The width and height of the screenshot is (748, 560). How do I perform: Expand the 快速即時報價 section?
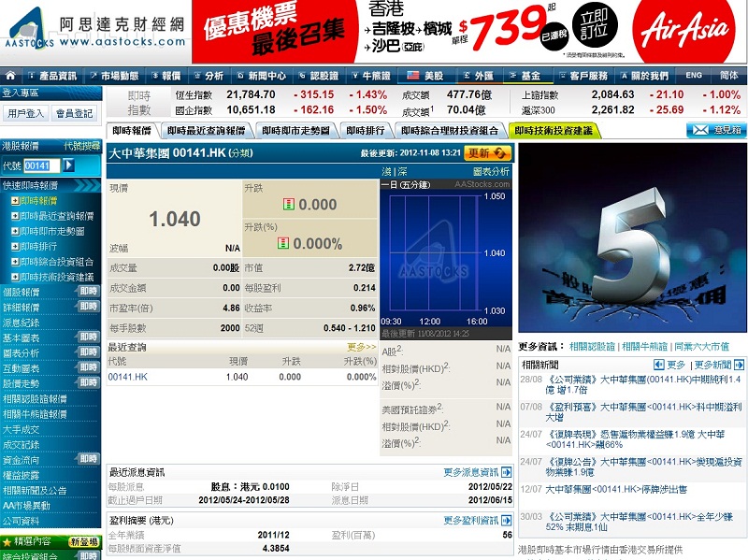tap(50, 185)
